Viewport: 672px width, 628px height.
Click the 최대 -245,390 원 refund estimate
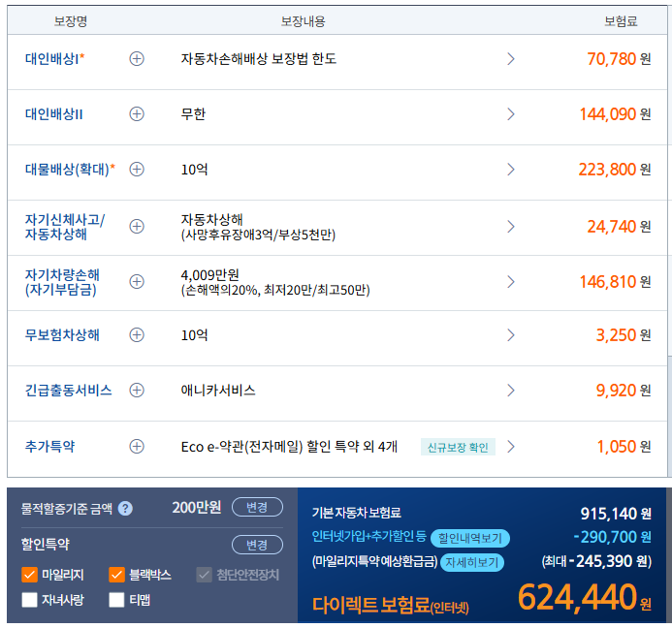(596, 561)
